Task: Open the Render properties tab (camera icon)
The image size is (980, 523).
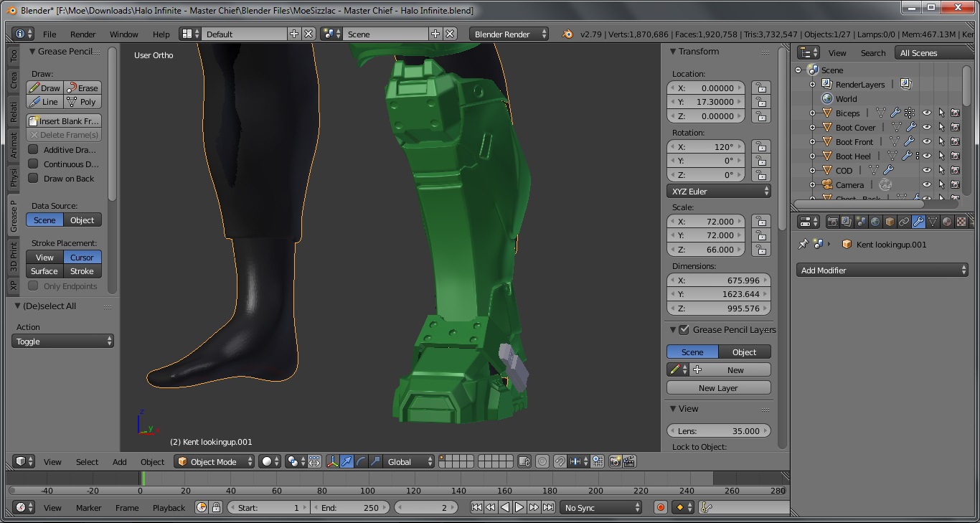Action: pyautogui.click(x=832, y=222)
